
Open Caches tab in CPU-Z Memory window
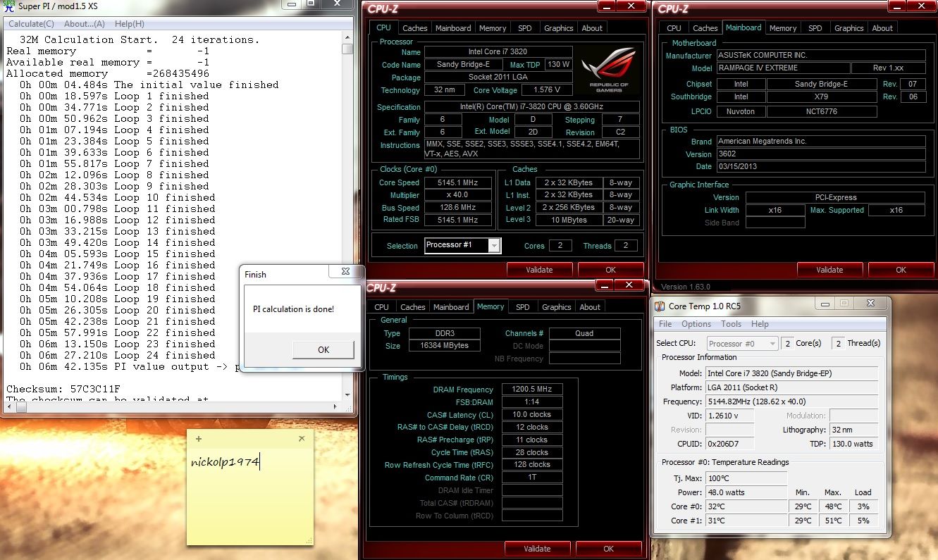(412, 307)
